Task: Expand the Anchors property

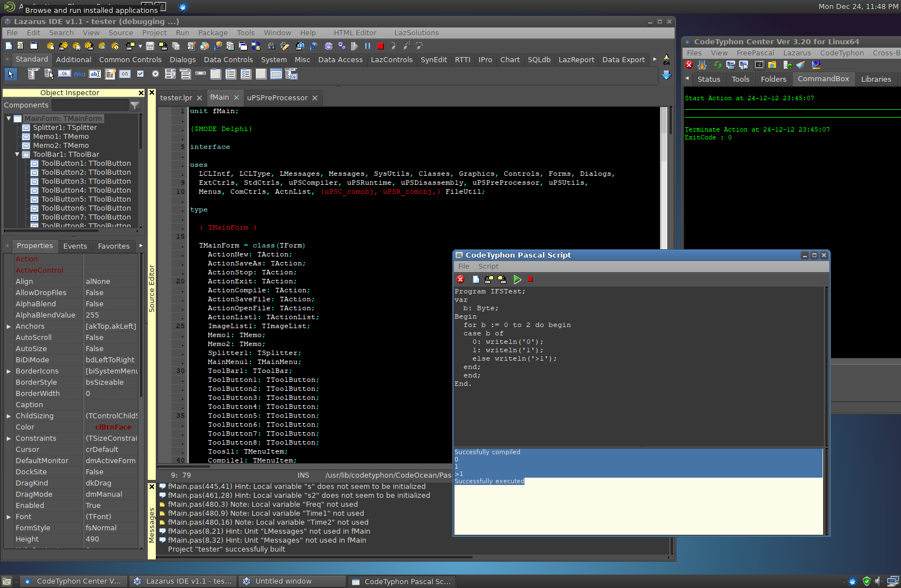Action: pyautogui.click(x=8, y=326)
